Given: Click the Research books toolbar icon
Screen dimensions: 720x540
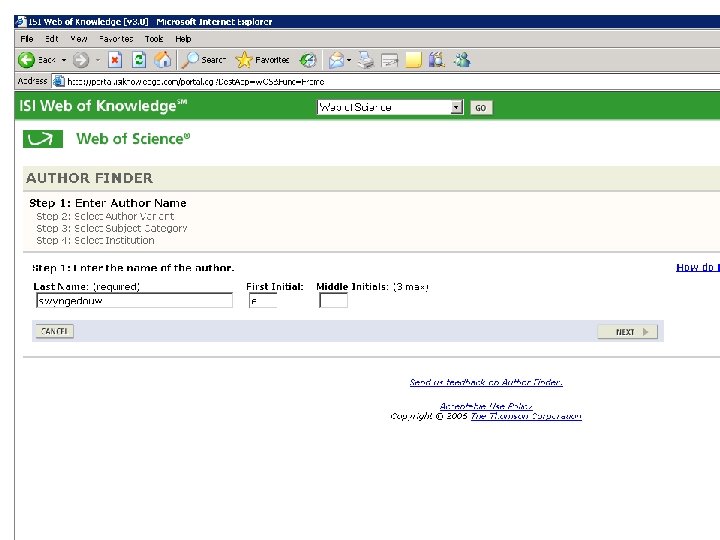Looking at the screenshot, I should (437, 60).
